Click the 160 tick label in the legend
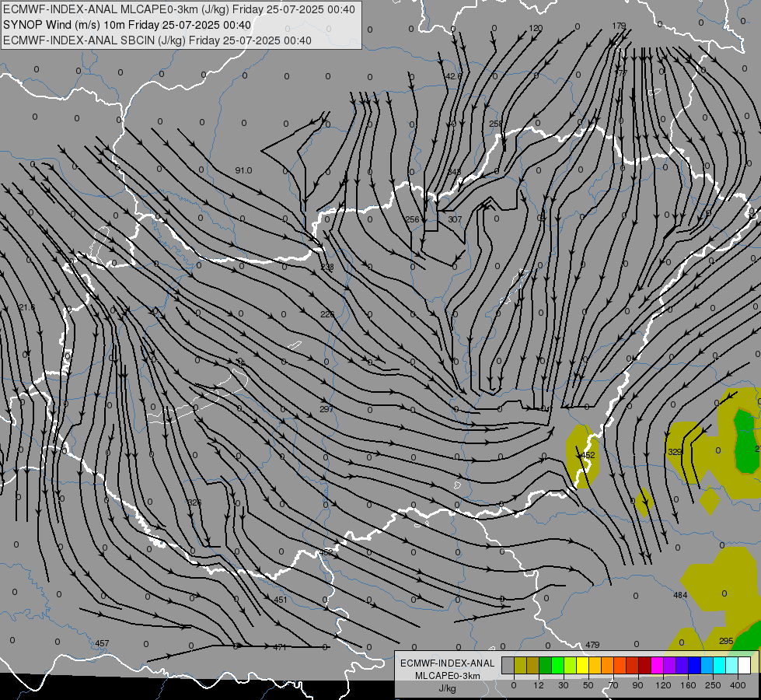The width and height of the screenshot is (761, 700). 688,685
